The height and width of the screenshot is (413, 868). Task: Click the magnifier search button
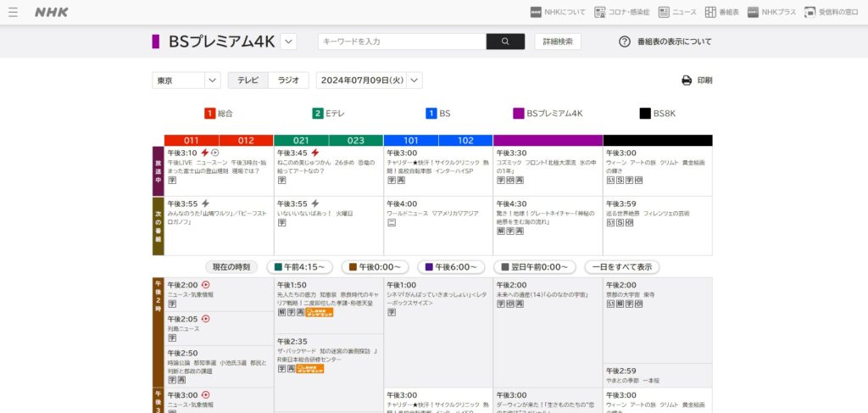505,42
